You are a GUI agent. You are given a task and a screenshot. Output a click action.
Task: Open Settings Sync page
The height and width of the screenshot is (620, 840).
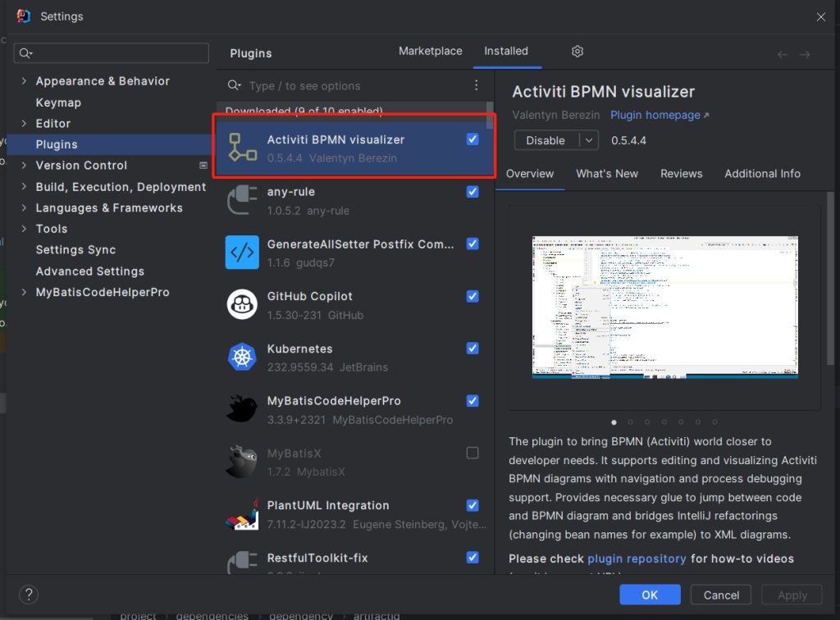click(75, 249)
